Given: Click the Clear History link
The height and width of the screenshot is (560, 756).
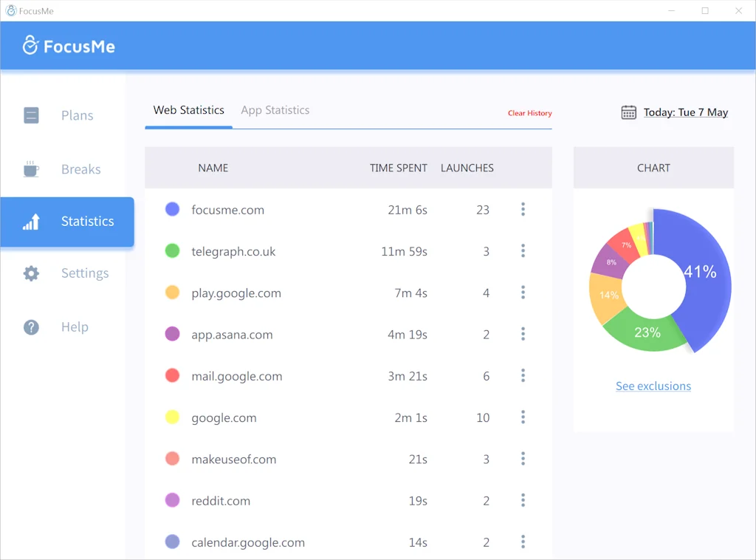Looking at the screenshot, I should 529,113.
